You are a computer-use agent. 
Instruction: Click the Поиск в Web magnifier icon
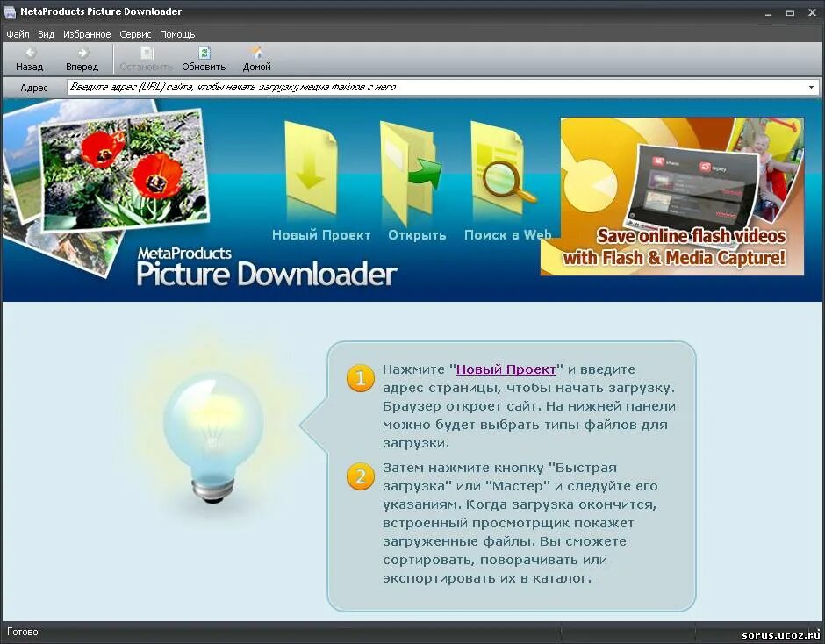(x=503, y=168)
